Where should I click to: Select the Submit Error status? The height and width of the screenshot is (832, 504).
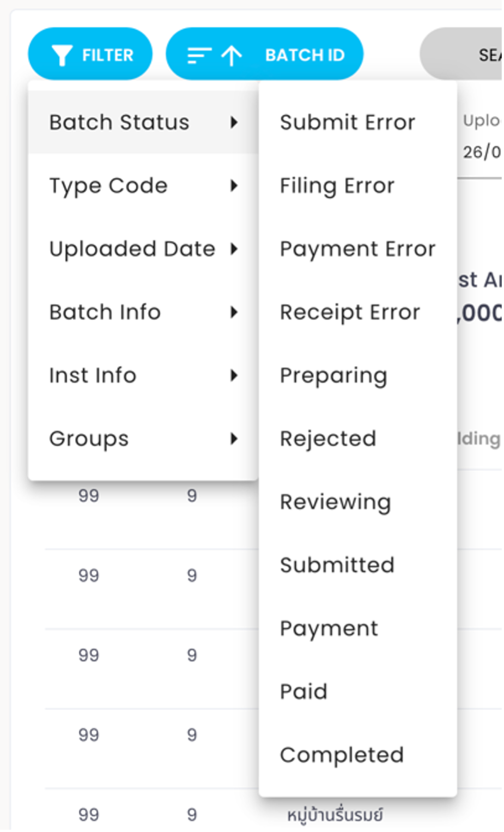pos(347,122)
